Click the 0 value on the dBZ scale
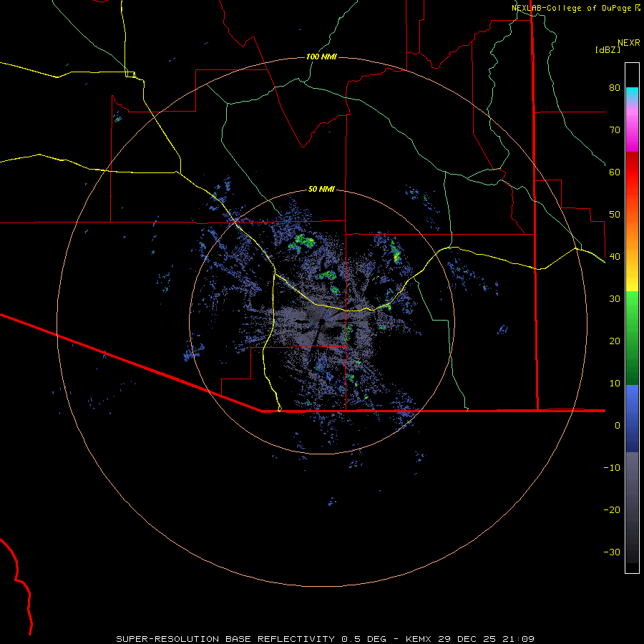644x644 pixels. tap(618, 426)
